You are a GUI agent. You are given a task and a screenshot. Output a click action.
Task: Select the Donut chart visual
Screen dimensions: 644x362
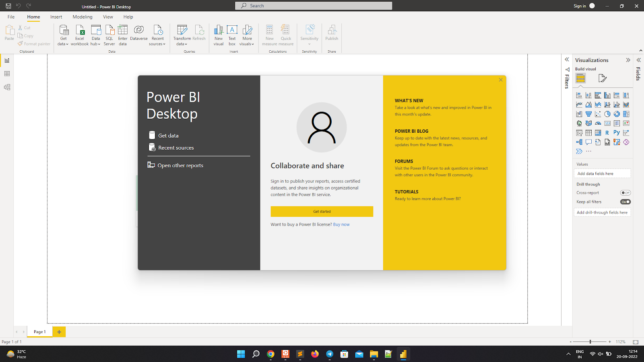[x=617, y=114]
